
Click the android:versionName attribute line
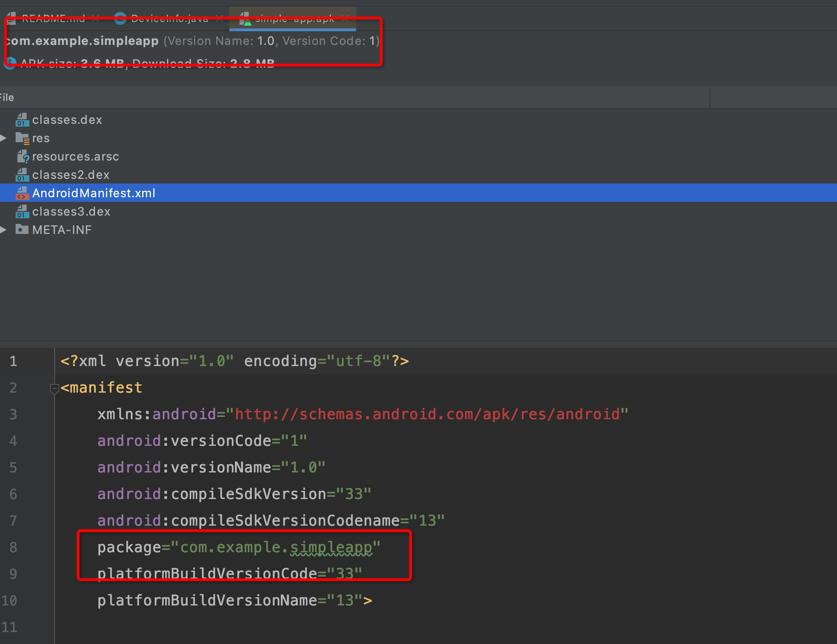tap(211, 467)
